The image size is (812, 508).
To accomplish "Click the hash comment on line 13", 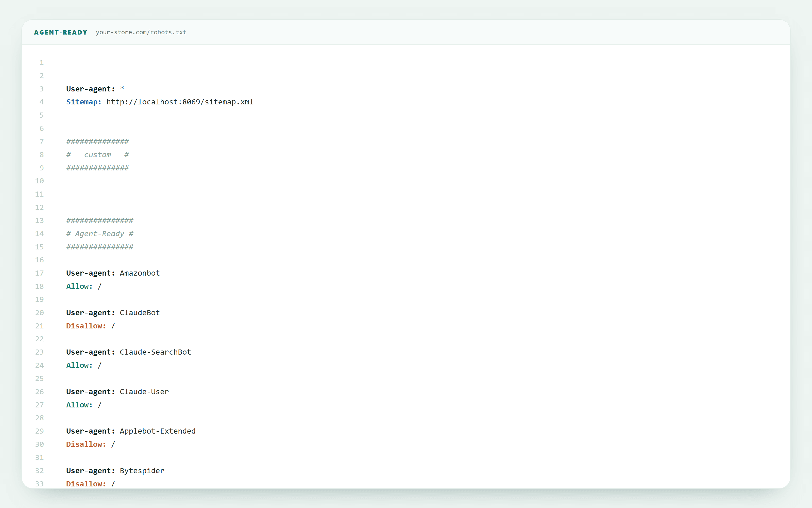I will pyautogui.click(x=100, y=220).
